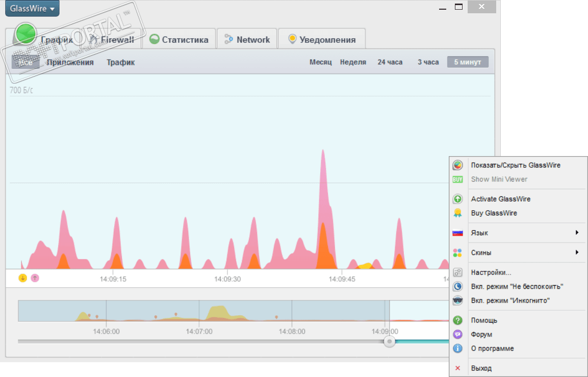Set graph range to 24 часа

click(x=390, y=62)
